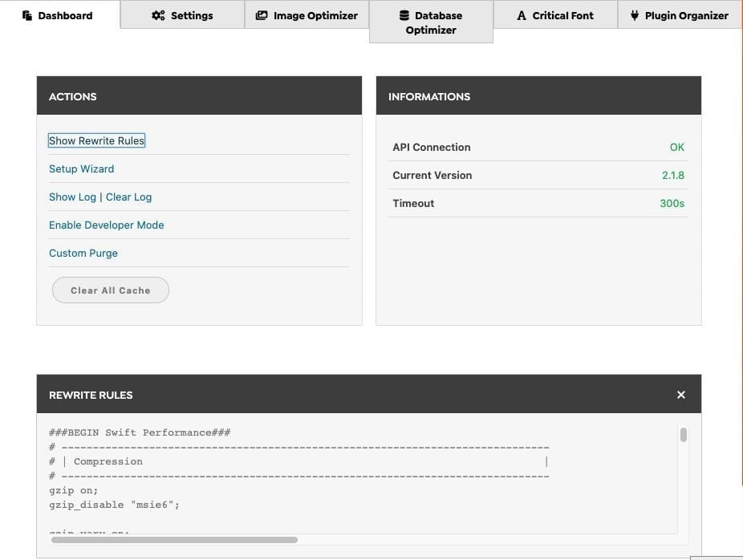Click Show Rewrite Rules link

[96, 140]
